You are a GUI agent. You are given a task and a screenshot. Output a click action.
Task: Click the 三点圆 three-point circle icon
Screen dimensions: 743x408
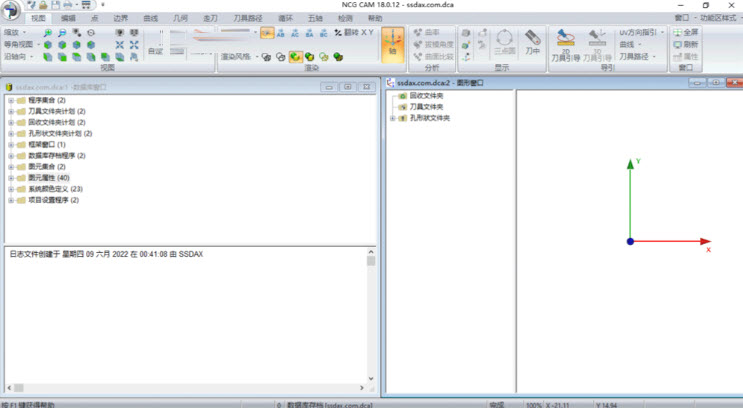(503, 44)
